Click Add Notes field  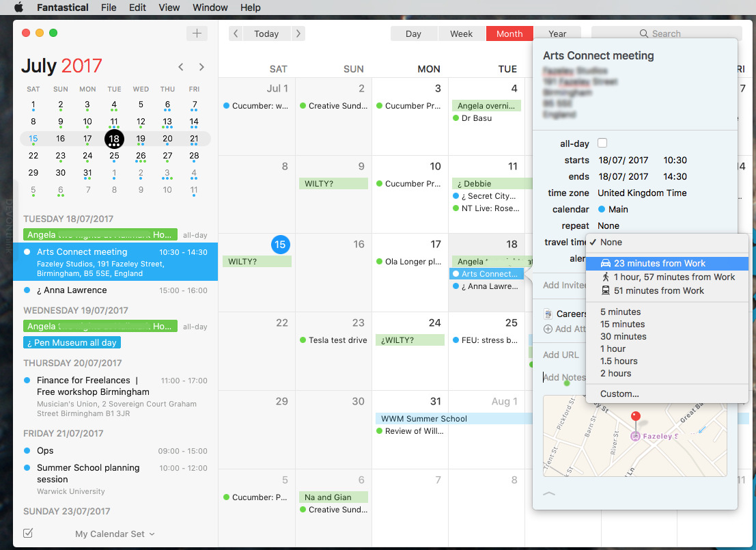(565, 377)
